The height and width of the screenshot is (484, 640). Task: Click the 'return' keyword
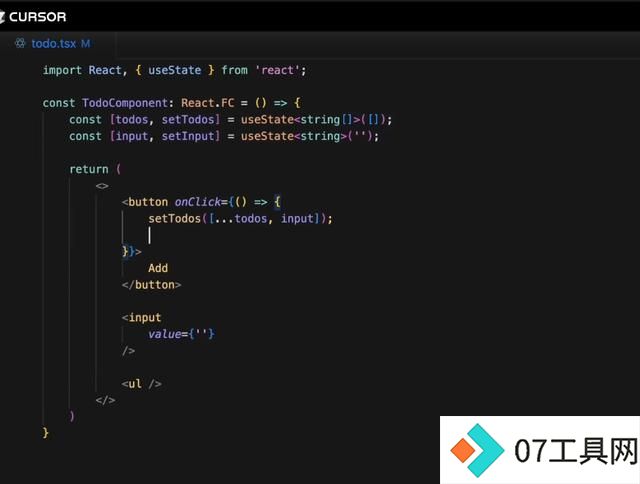(x=89, y=169)
